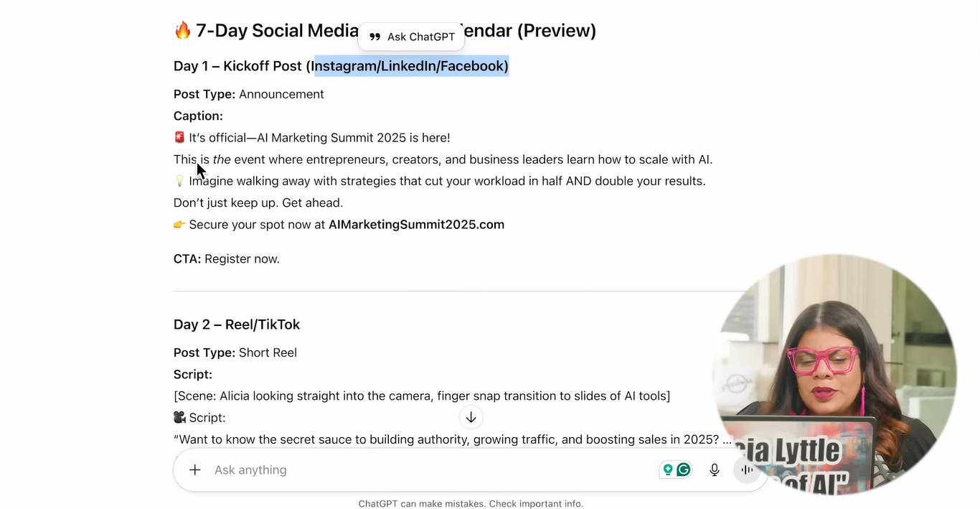Click the plus attach button in composer

tap(194, 470)
